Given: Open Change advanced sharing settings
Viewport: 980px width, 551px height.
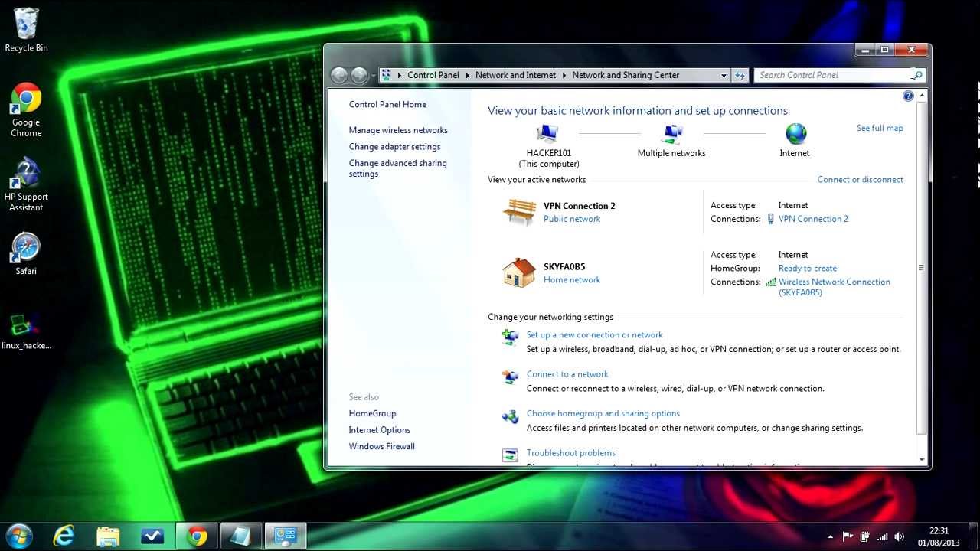Looking at the screenshot, I should (397, 168).
